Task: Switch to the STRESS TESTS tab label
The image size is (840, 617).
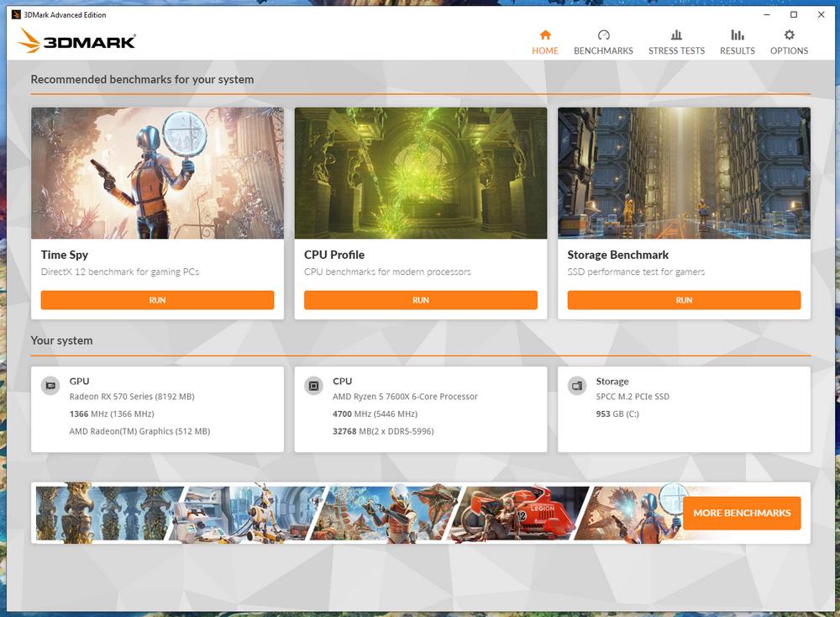Action: [x=676, y=51]
